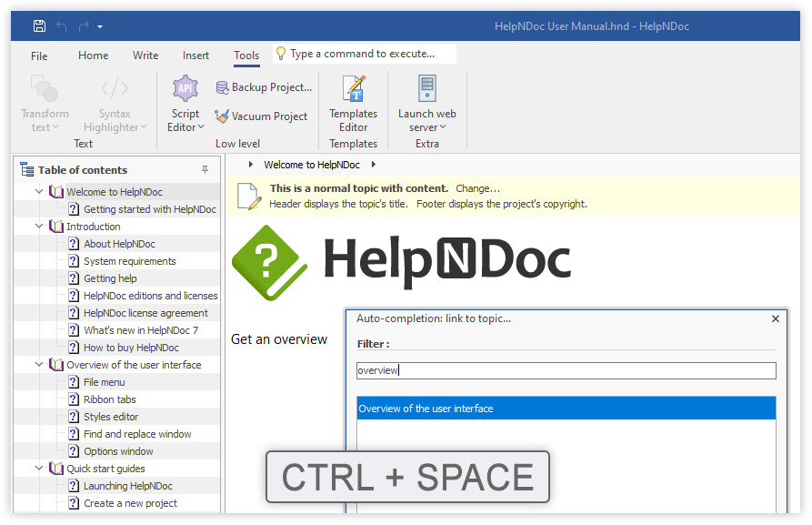Select 'File menu' topic

click(104, 382)
